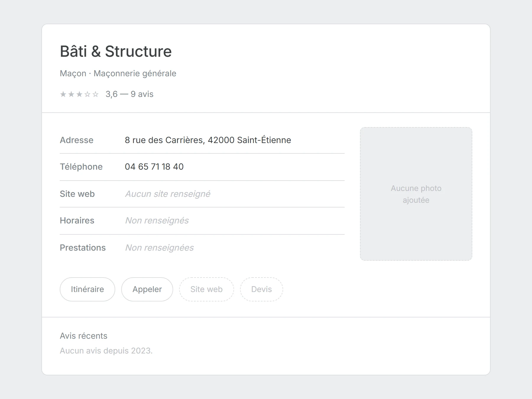Click the Devis button
This screenshot has width=532, height=399.
pyautogui.click(x=262, y=289)
